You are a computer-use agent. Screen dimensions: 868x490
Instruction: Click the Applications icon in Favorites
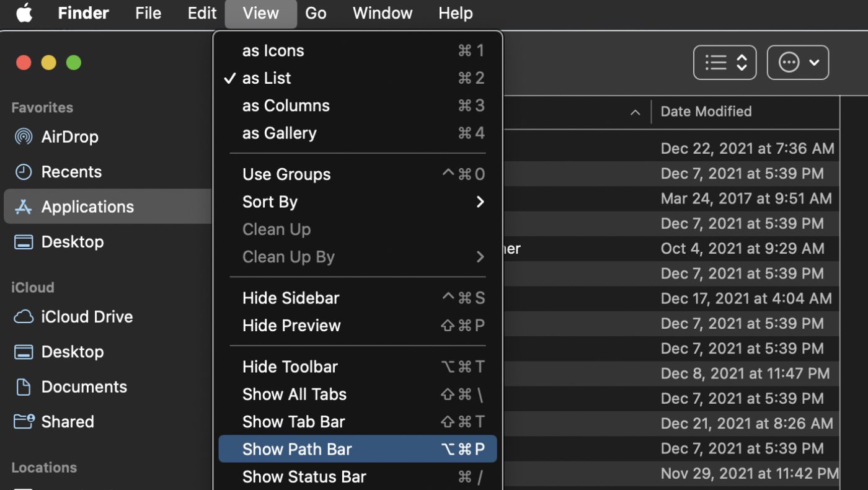coord(24,207)
